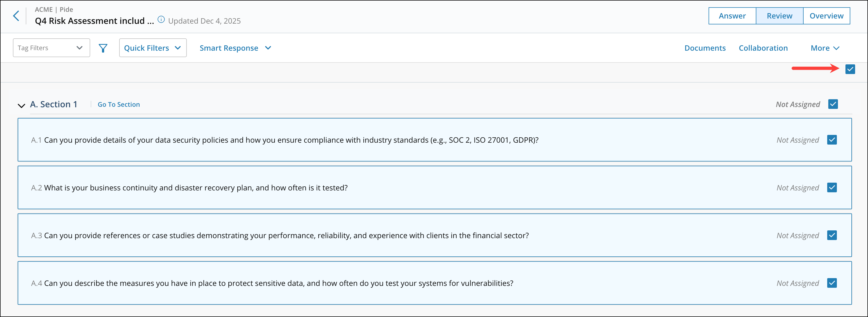Open the Documents link

pos(705,48)
